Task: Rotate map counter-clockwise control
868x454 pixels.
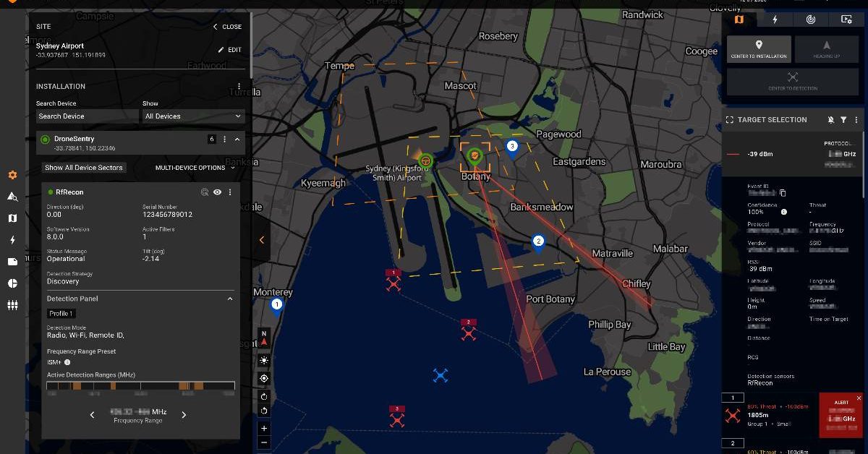Action: (x=264, y=411)
